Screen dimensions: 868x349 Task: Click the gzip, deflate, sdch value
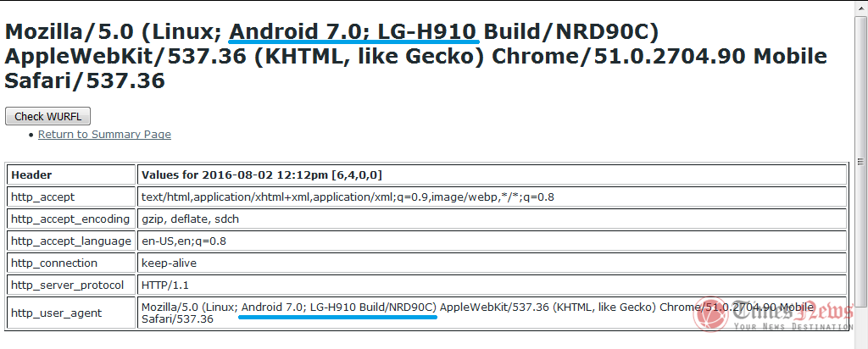(x=191, y=219)
